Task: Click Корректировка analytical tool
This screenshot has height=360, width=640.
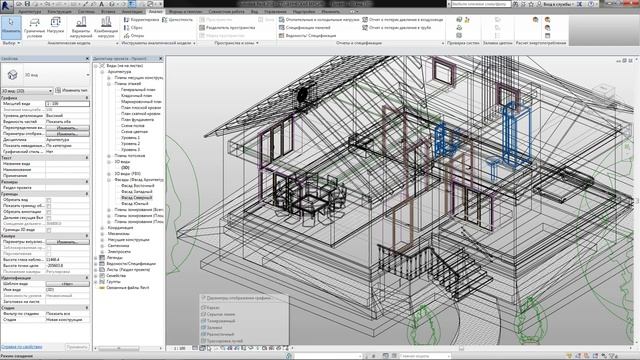Action: (141, 19)
